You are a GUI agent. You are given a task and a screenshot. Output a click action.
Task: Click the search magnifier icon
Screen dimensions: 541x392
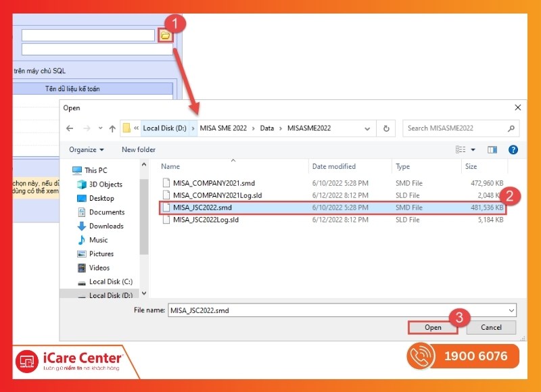coord(511,128)
